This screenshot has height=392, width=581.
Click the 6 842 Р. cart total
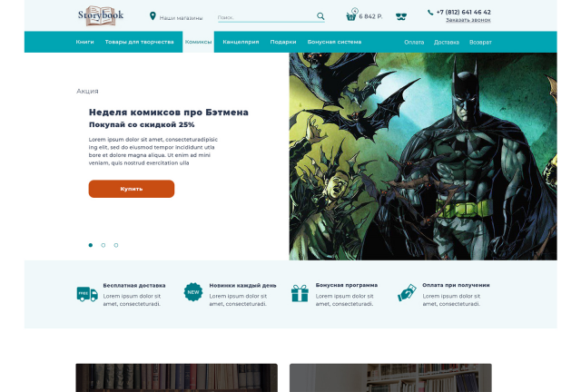tap(370, 16)
